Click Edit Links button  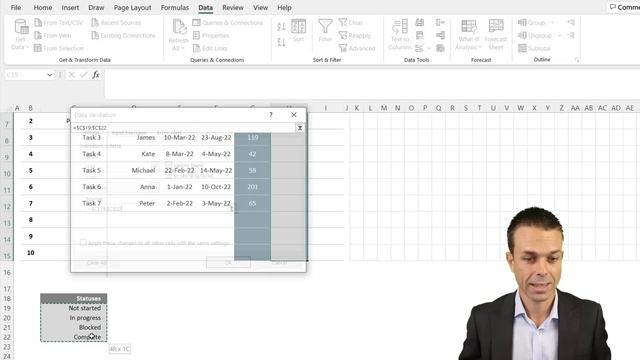tap(210, 48)
